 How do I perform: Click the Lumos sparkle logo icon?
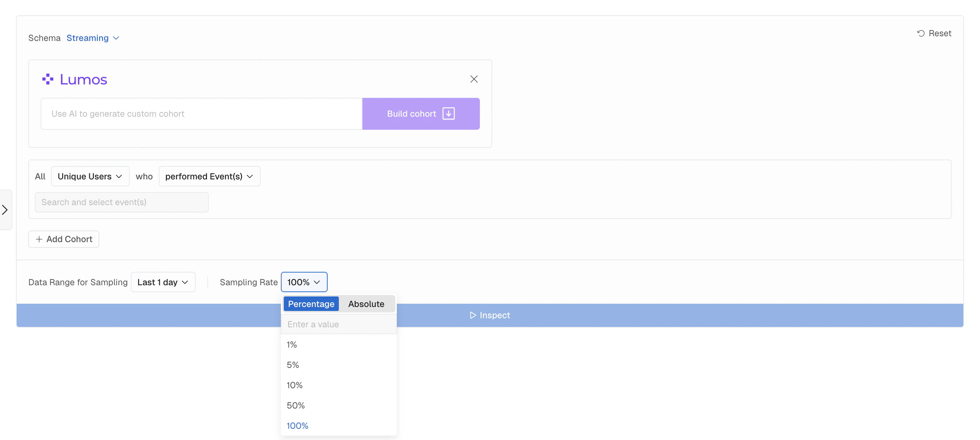point(47,79)
